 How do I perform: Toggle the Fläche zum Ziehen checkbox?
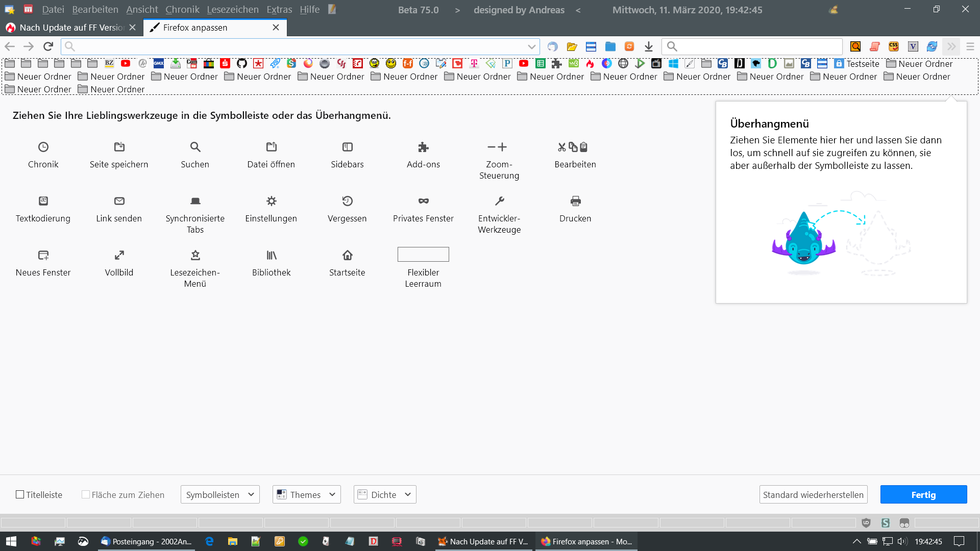[86, 494]
